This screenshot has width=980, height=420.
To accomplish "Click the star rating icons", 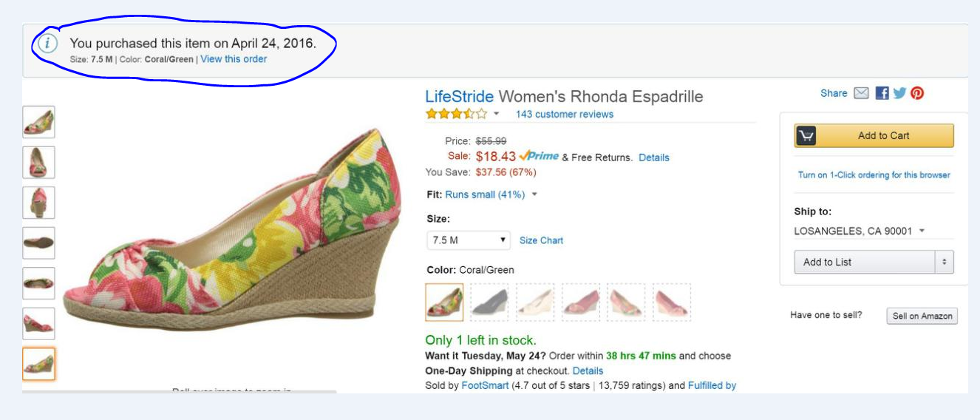I will pos(456,114).
